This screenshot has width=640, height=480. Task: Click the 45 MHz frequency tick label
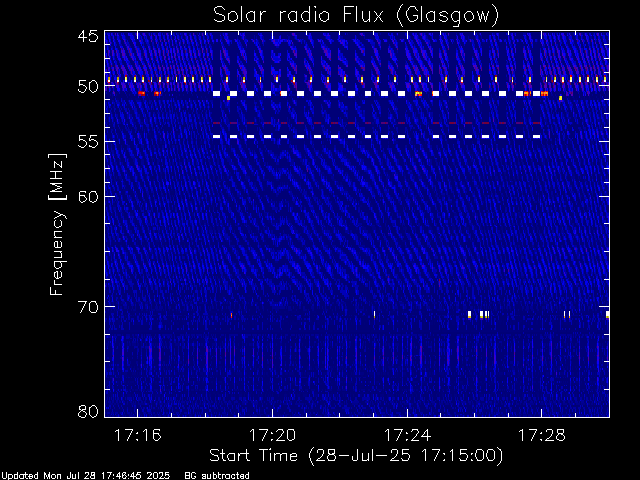click(x=88, y=37)
